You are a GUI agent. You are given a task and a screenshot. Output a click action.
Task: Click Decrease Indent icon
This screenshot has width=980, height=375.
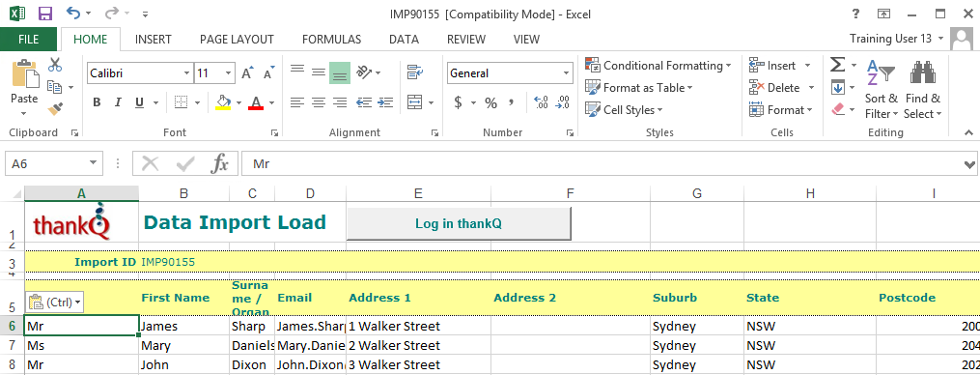pos(363,102)
